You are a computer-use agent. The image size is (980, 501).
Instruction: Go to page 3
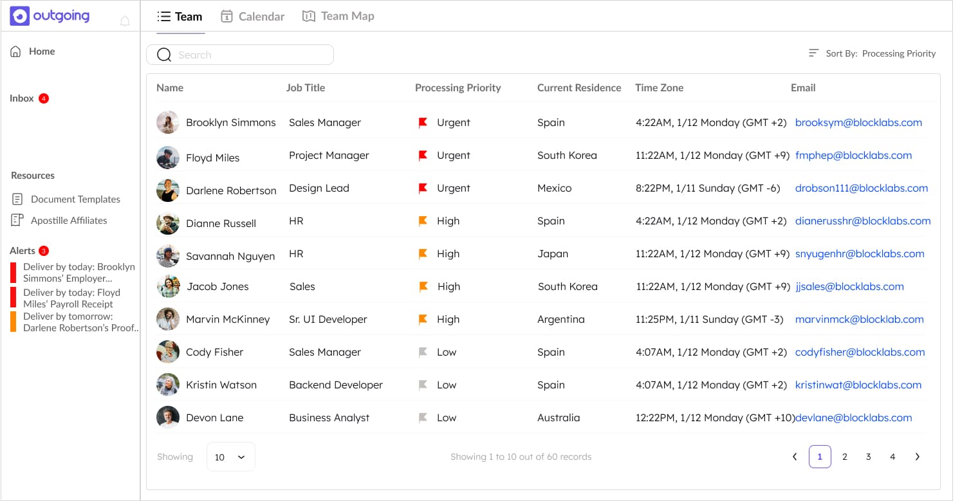tap(868, 457)
